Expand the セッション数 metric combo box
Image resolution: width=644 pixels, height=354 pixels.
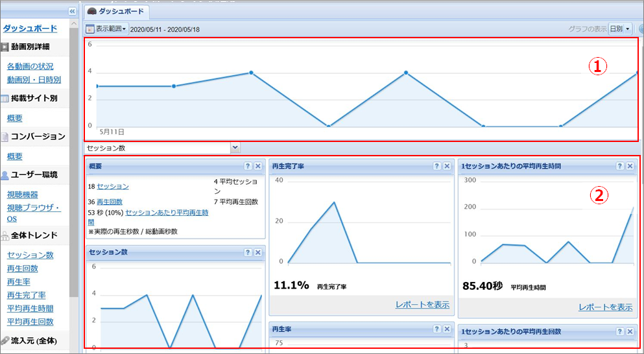coord(235,148)
